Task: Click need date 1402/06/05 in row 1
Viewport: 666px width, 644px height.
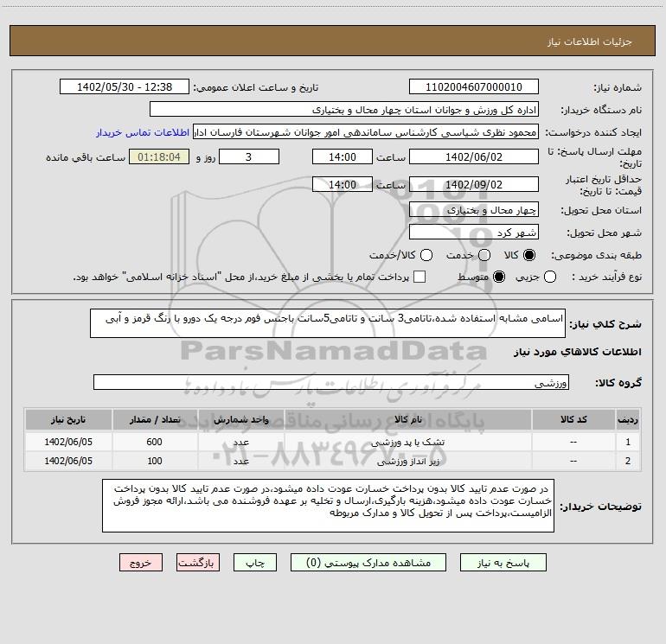Action: click(68, 442)
